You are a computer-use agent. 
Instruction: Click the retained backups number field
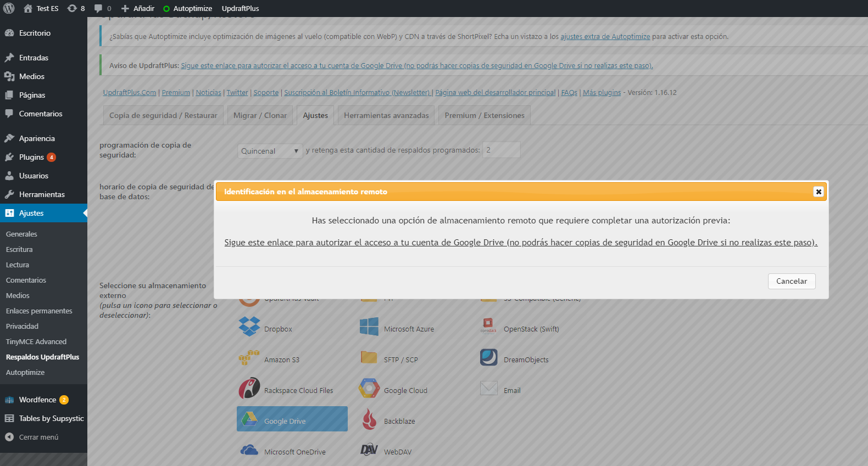pos(501,150)
